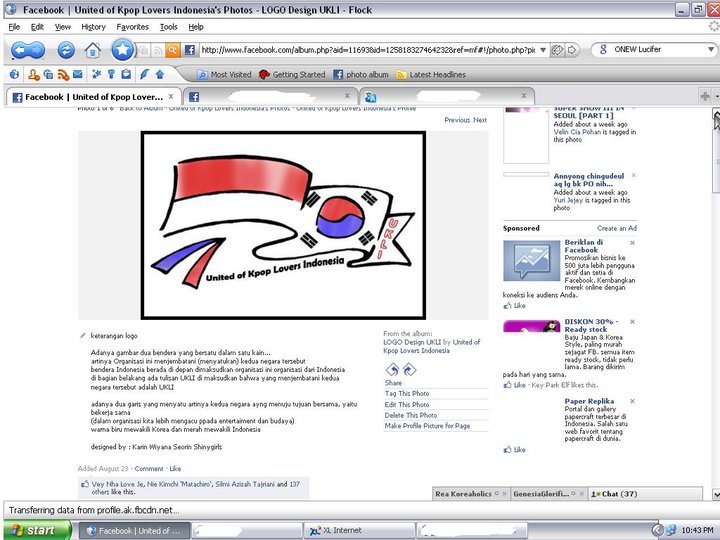Open the Most Visited bookmark
Viewport: 720px width, 540px height.
(x=224, y=74)
